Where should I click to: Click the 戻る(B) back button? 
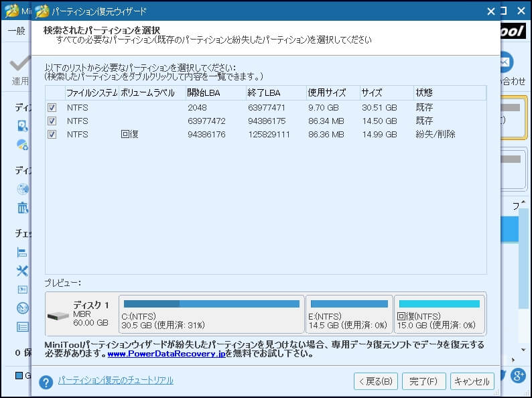click(376, 381)
